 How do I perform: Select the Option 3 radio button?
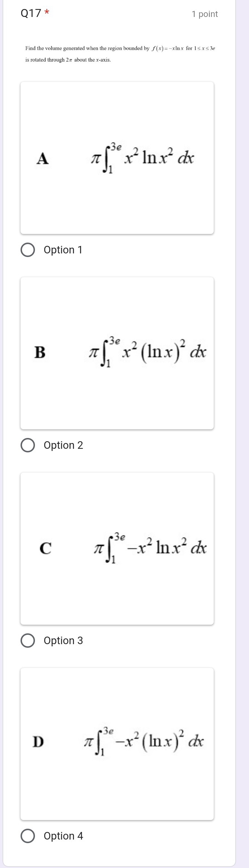(x=28, y=641)
